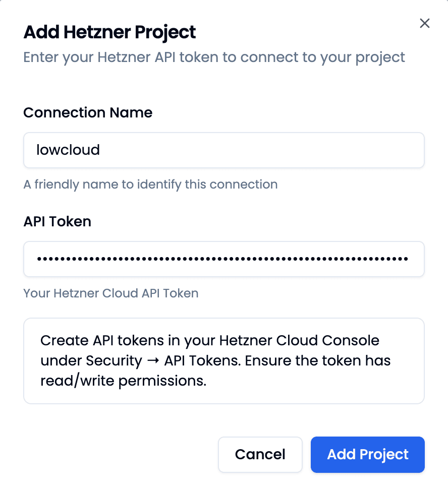
Task: Click the Add Hetzner Project title
Action: pos(109,32)
